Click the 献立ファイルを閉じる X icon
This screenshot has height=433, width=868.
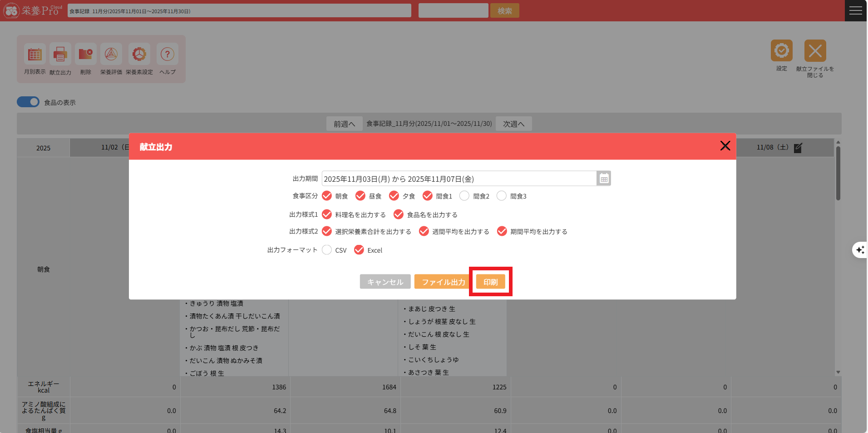(815, 51)
